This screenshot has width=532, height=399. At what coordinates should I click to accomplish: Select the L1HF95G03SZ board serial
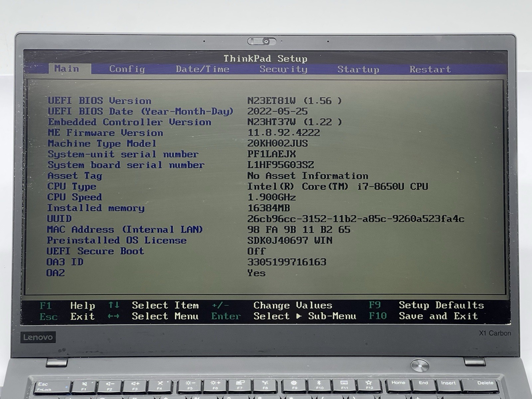tap(280, 165)
